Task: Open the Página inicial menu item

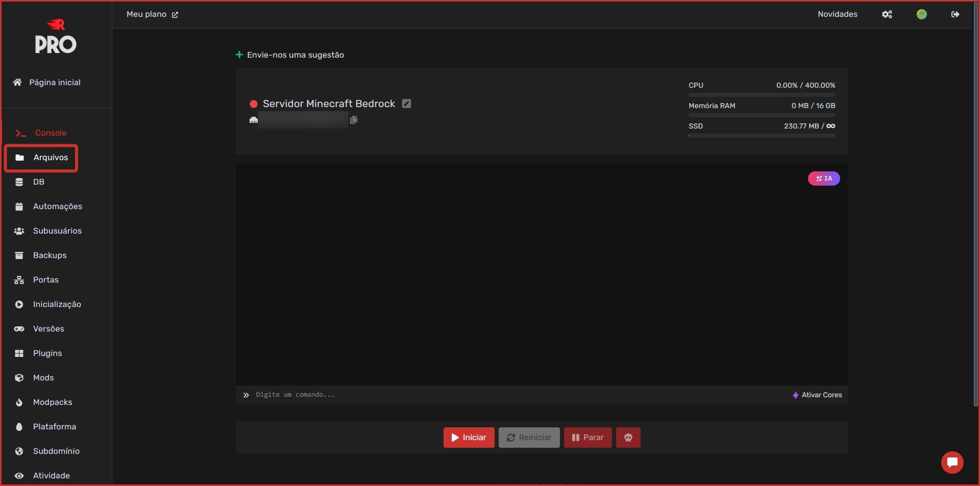Action: coord(47,82)
